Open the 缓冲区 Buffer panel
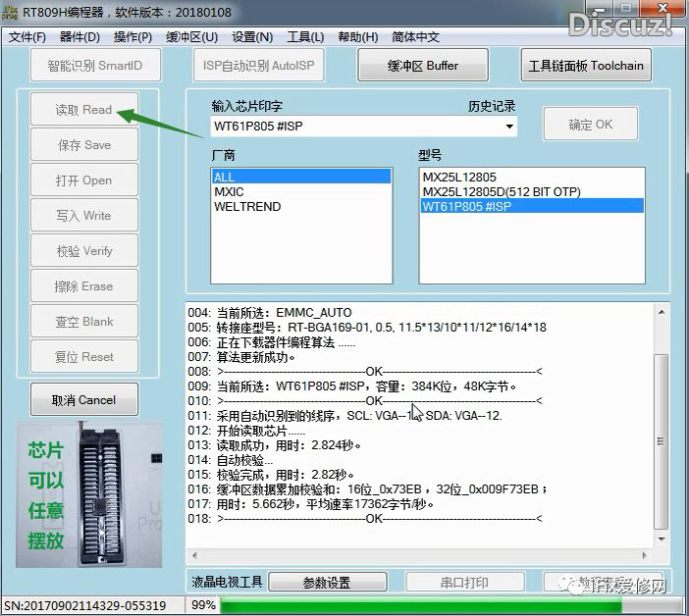 pos(423,66)
